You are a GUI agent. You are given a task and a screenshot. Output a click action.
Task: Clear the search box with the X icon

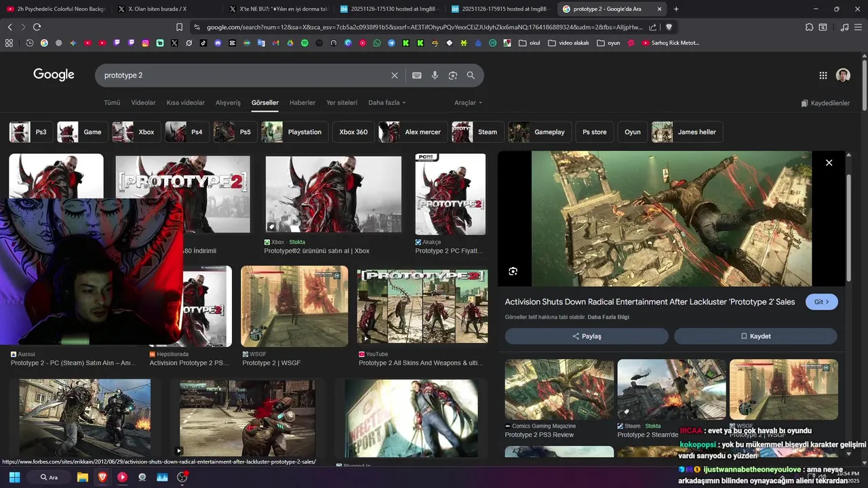[x=395, y=75]
